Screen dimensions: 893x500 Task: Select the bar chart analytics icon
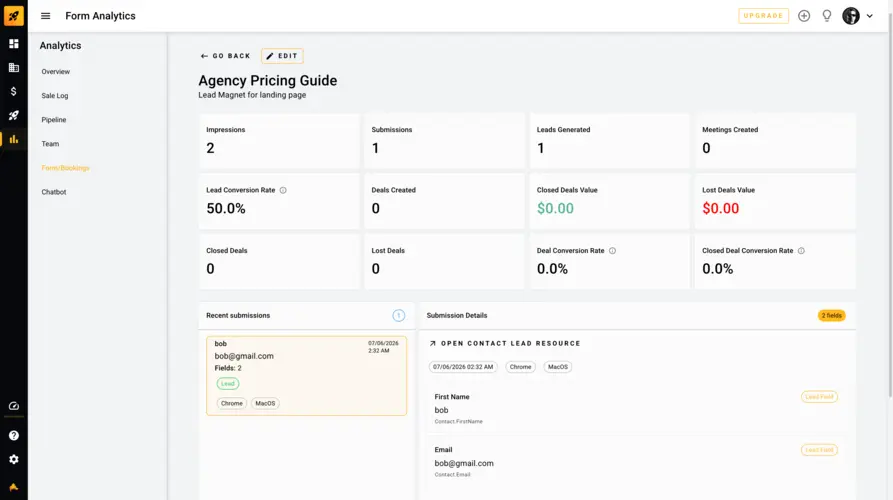tap(14, 140)
